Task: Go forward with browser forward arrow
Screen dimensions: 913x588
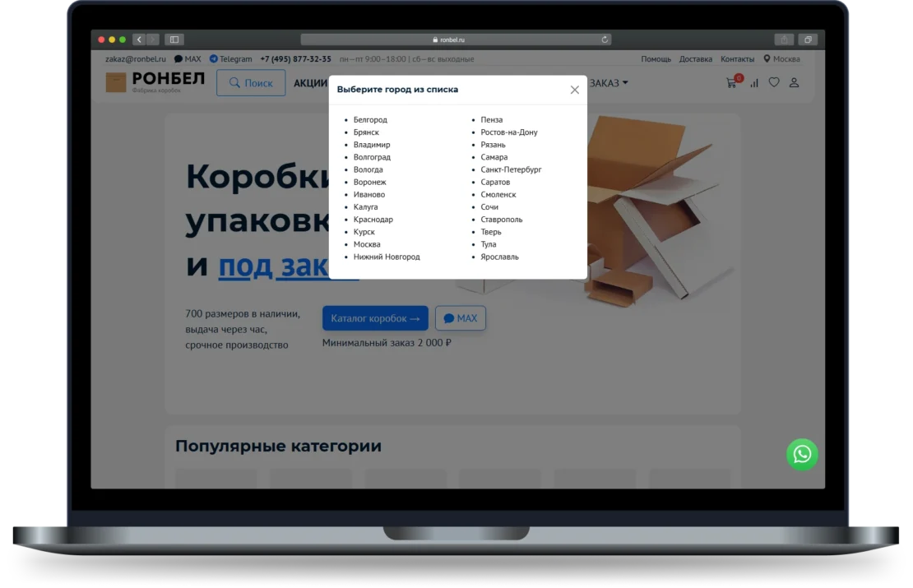Action: [152, 39]
